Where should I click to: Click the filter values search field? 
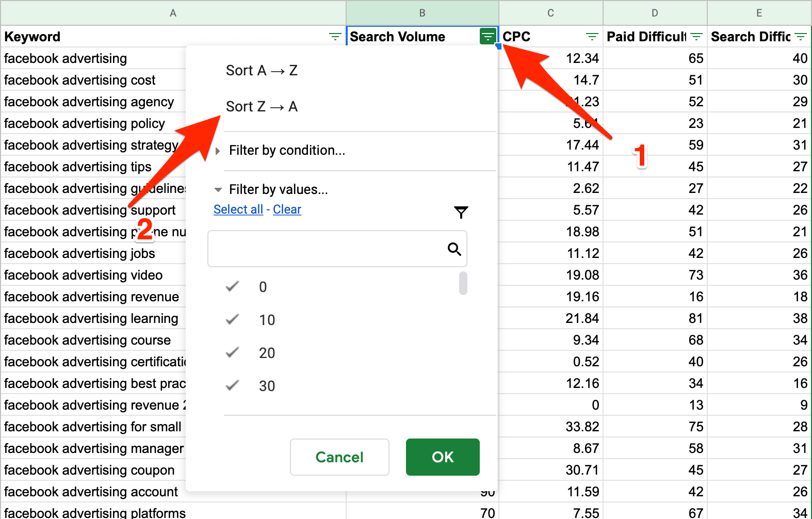pyautogui.click(x=337, y=249)
